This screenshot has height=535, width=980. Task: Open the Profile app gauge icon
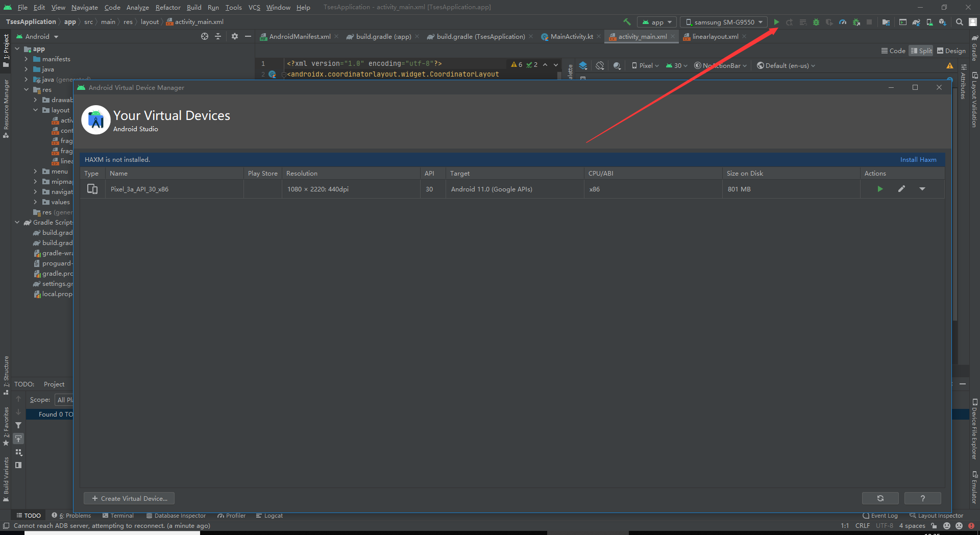pos(843,22)
